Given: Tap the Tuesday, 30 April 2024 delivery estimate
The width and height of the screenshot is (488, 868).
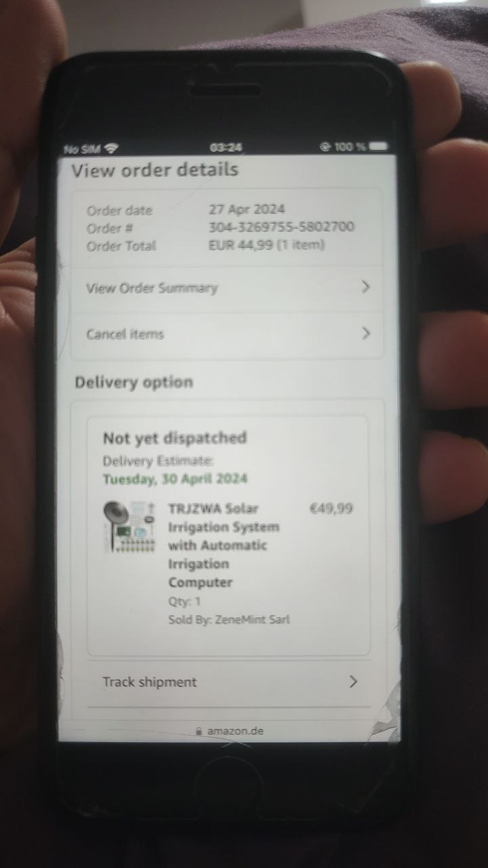Looking at the screenshot, I should 175,479.
